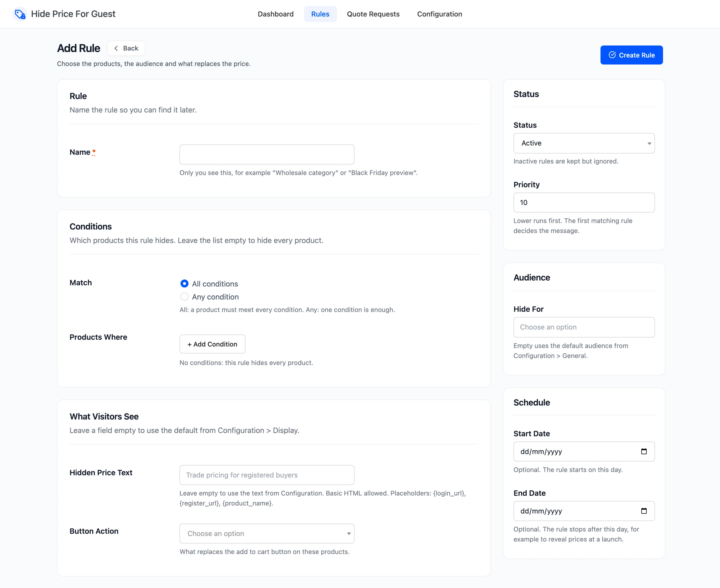Click the Schedule panel heading
Screen dimensions: 720x588
click(x=531, y=402)
